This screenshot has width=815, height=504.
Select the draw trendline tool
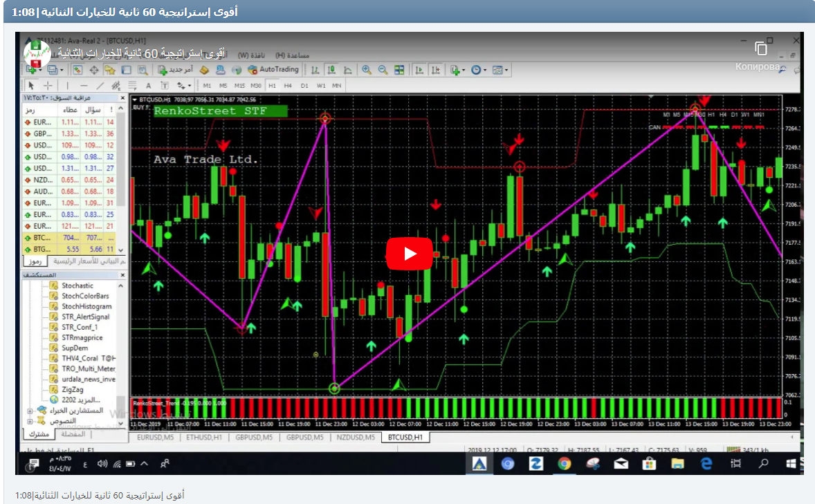click(x=100, y=86)
